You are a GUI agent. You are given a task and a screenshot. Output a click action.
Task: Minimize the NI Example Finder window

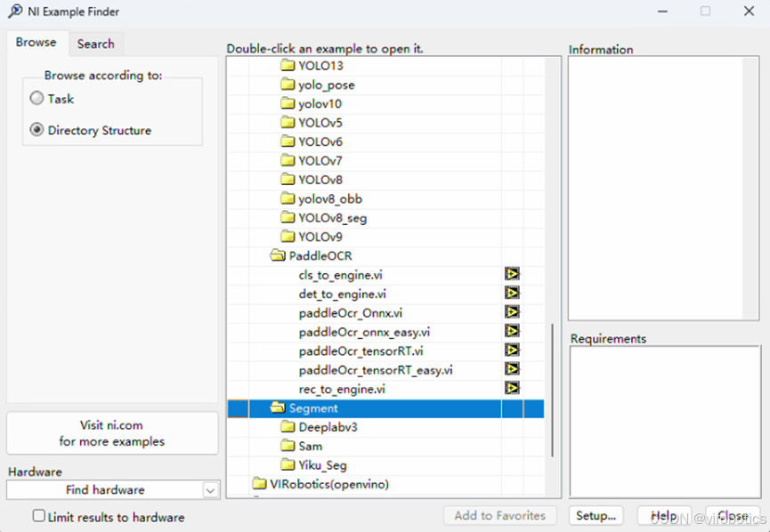(x=662, y=11)
